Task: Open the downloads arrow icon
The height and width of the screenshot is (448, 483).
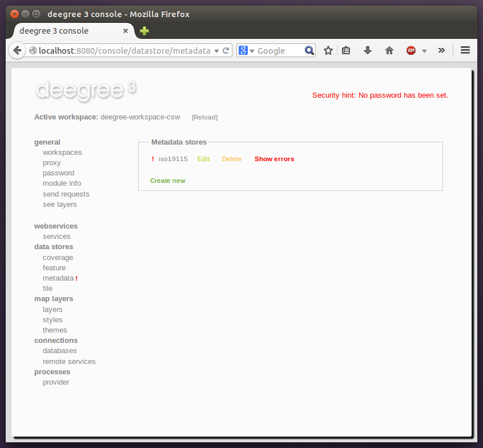Action: click(367, 50)
